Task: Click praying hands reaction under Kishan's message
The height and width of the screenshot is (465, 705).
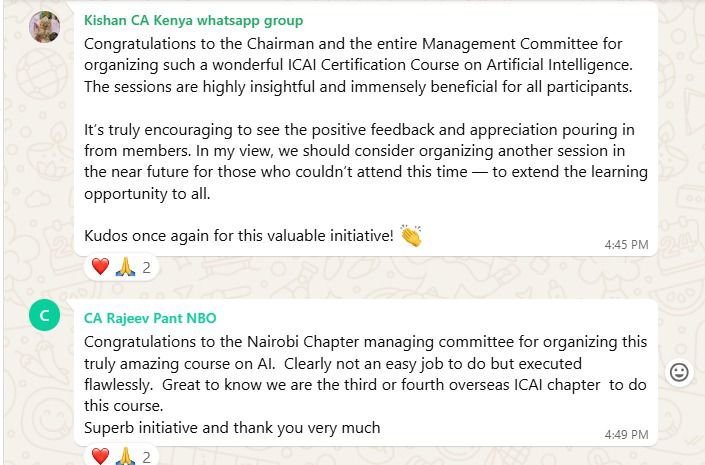Action: [125, 267]
